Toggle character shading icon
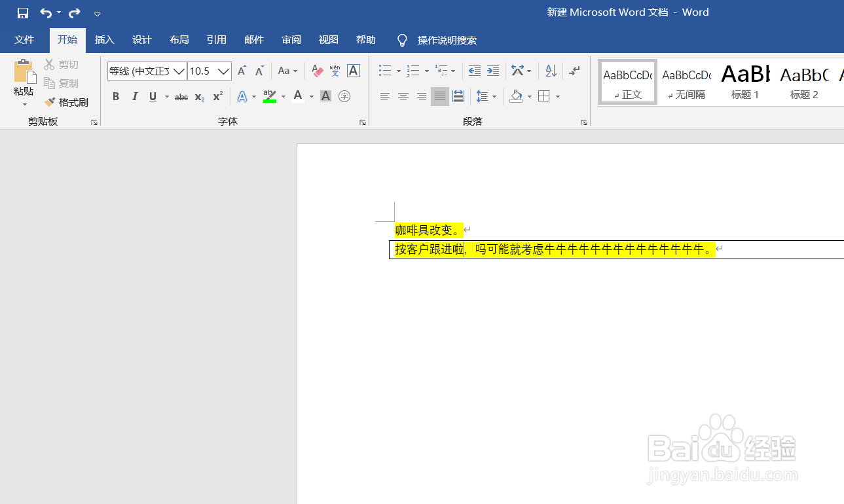 tap(325, 97)
